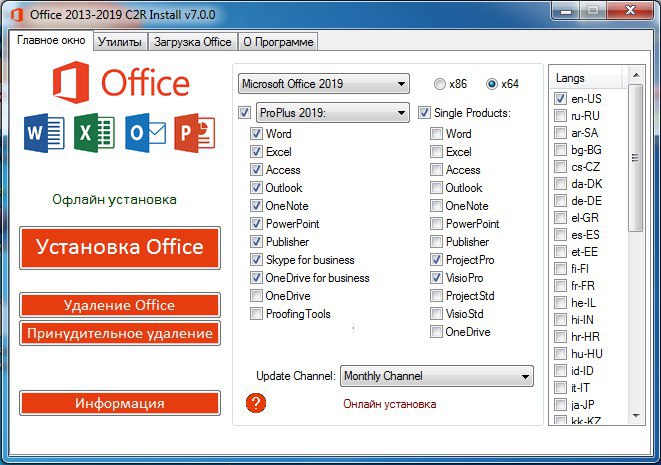Toggle the Single Products checkbox
The width and height of the screenshot is (661, 465).
pyautogui.click(x=424, y=113)
